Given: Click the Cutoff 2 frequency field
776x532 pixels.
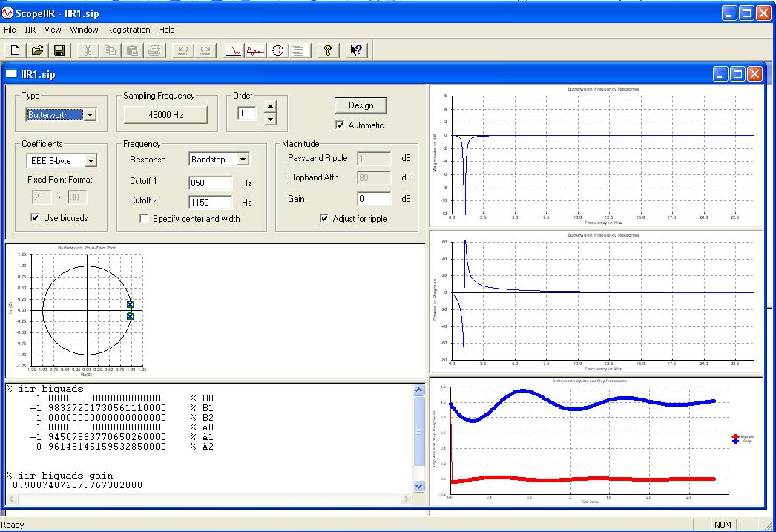Looking at the screenshot, I should [211, 202].
